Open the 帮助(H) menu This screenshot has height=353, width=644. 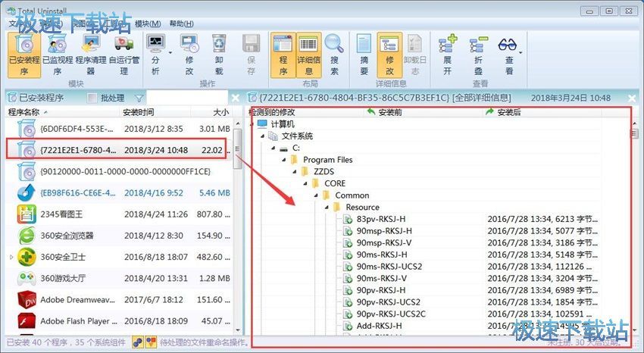pos(182,23)
